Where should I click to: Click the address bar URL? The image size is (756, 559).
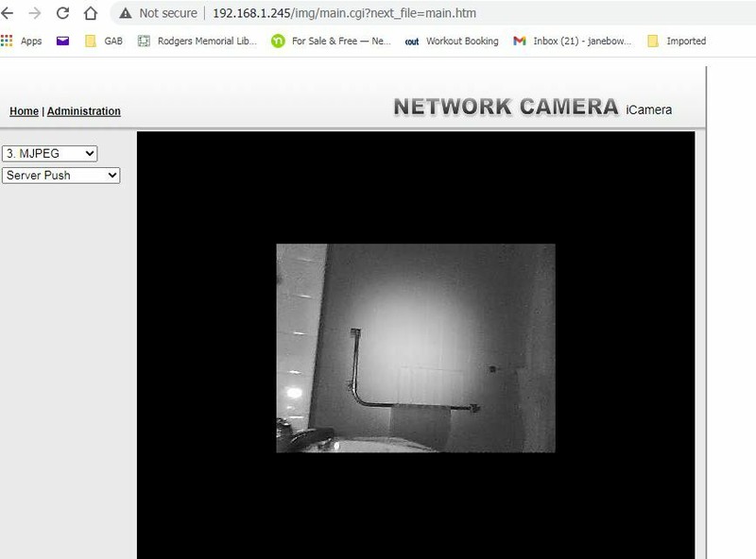[x=344, y=13]
